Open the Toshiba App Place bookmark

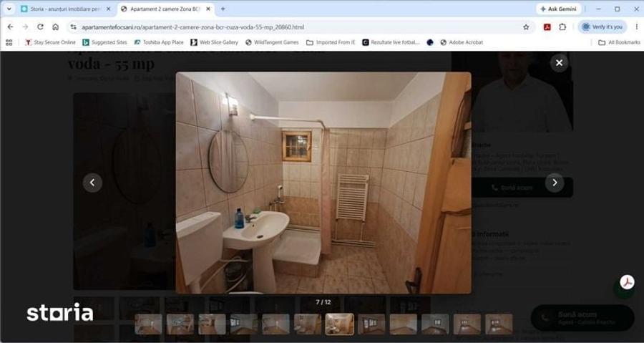click(159, 42)
